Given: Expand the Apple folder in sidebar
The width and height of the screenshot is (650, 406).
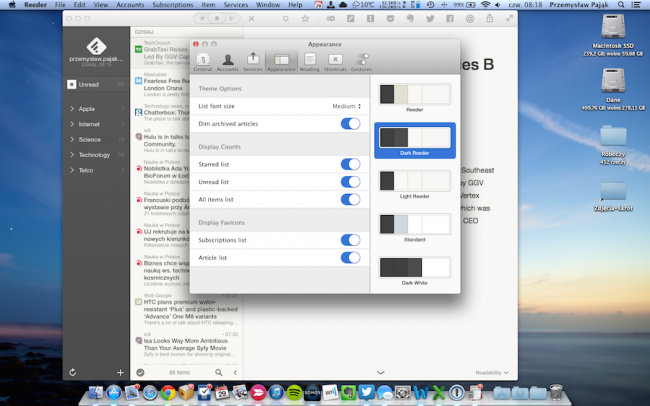Looking at the screenshot, I should (x=72, y=109).
